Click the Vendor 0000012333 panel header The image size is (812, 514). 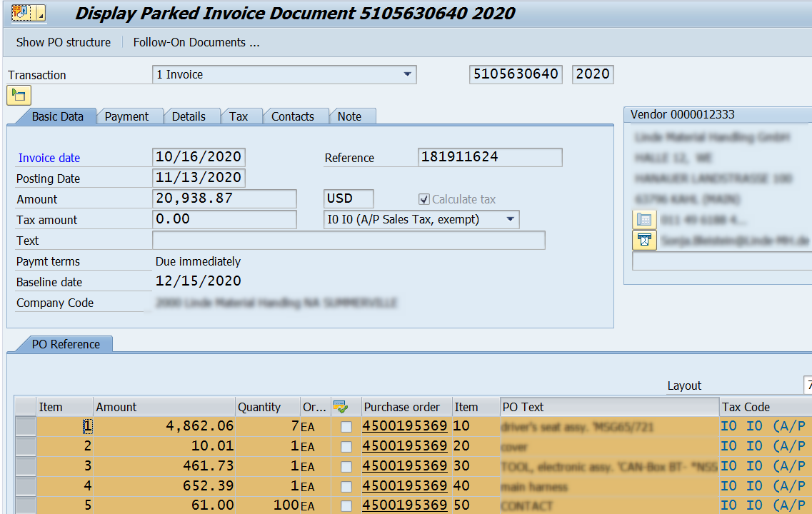pyautogui.click(x=718, y=114)
